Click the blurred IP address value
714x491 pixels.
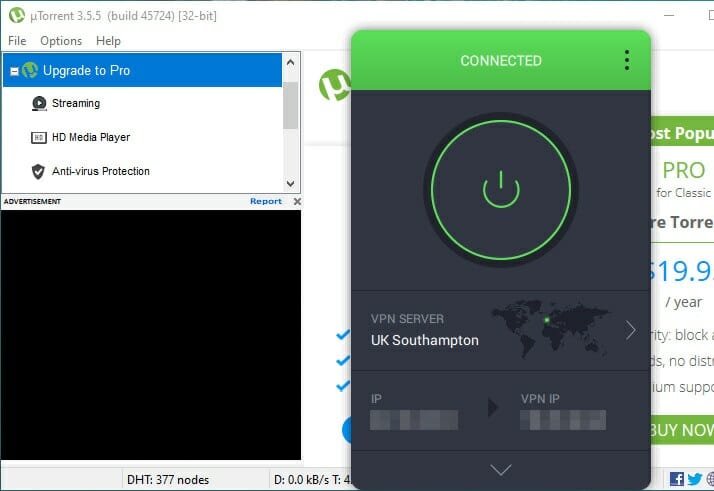coord(414,420)
